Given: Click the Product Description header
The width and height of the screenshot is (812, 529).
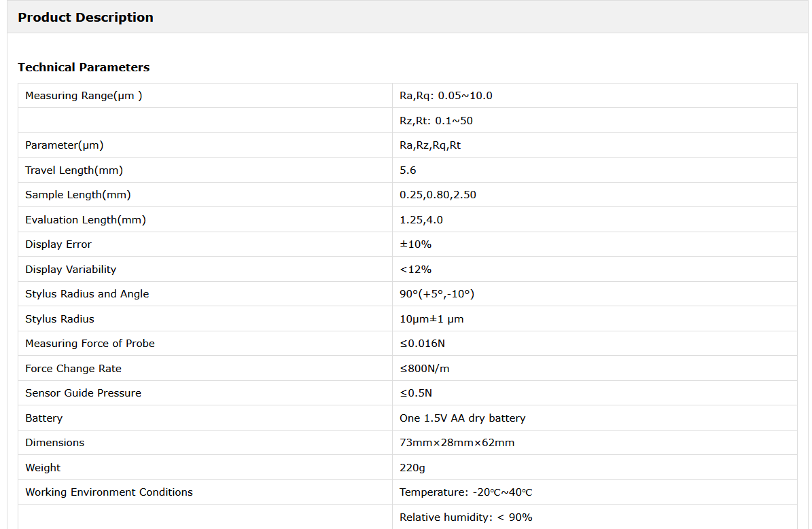Looking at the screenshot, I should [86, 18].
